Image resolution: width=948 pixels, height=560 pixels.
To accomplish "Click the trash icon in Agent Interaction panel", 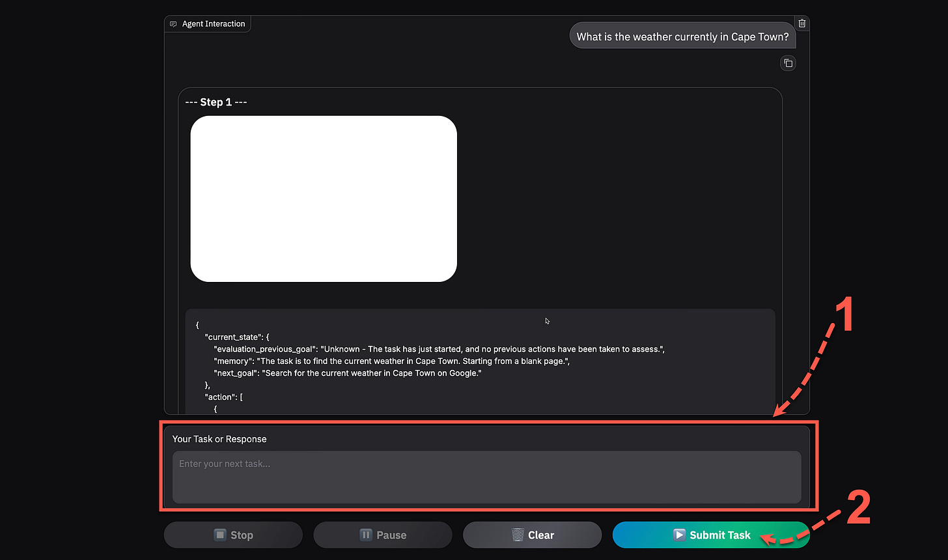I will click(802, 23).
